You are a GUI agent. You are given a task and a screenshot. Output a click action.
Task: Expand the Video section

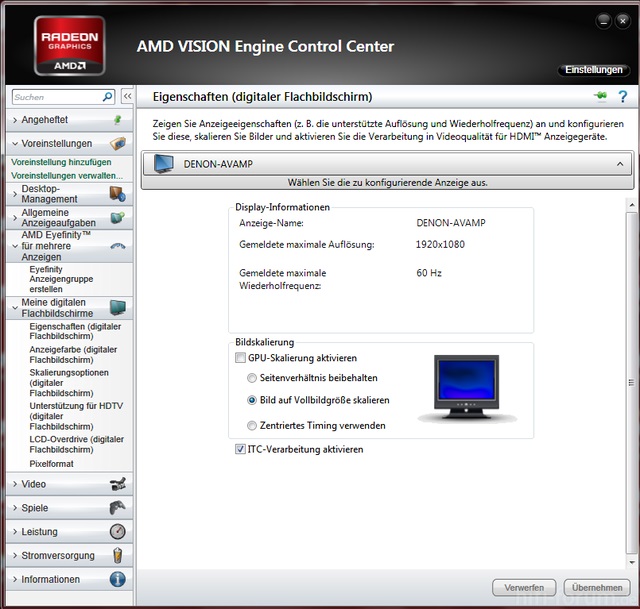click(15, 484)
